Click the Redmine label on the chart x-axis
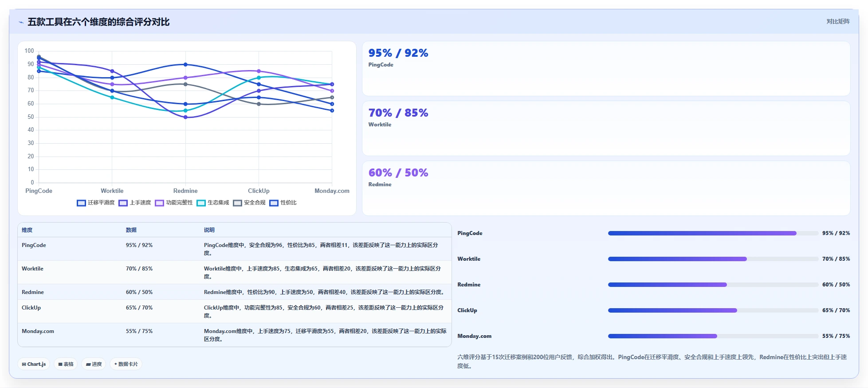This screenshot has width=868, height=388. pyautogui.click(x=185, y=191)
